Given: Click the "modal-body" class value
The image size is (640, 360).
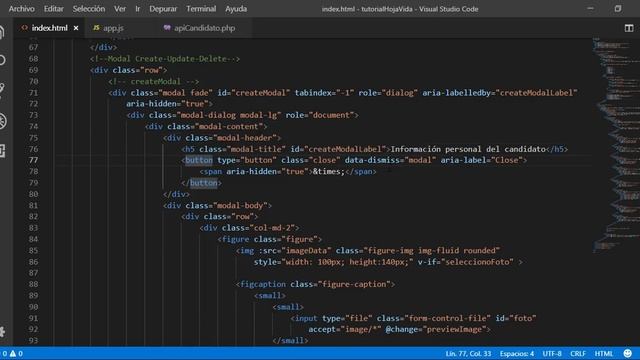Looking at the screenshot, I should click(240, 205).
